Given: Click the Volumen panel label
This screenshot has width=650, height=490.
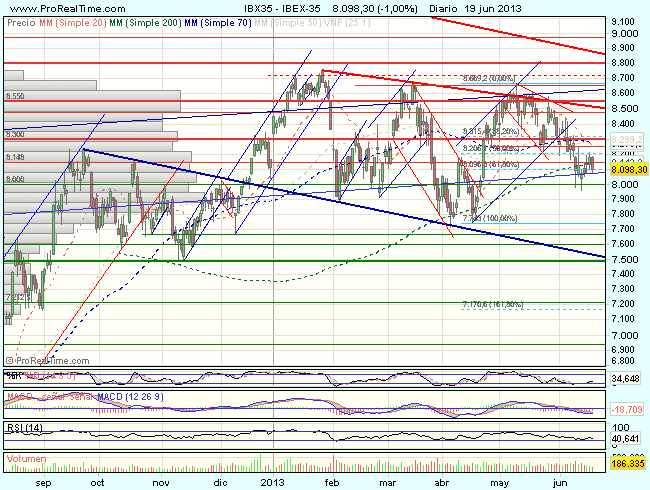Looking at the screenshot, I should 25,461.
